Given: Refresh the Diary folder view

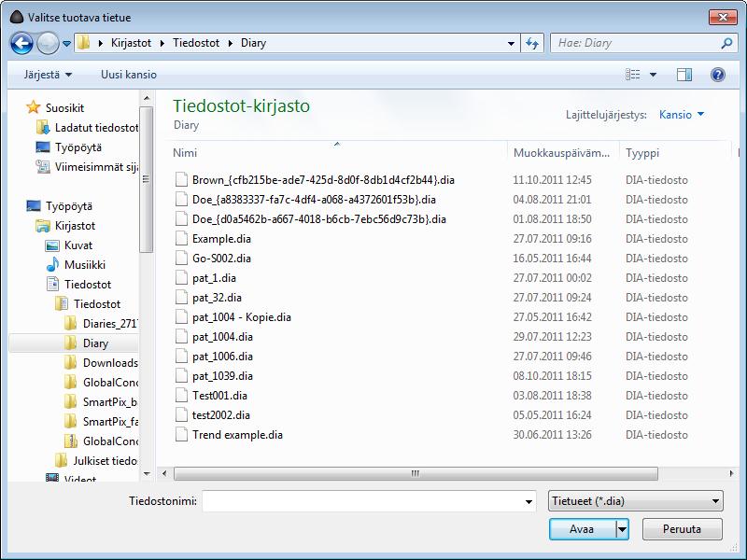Looking at the screenshot, I should [x=532, y=43].
